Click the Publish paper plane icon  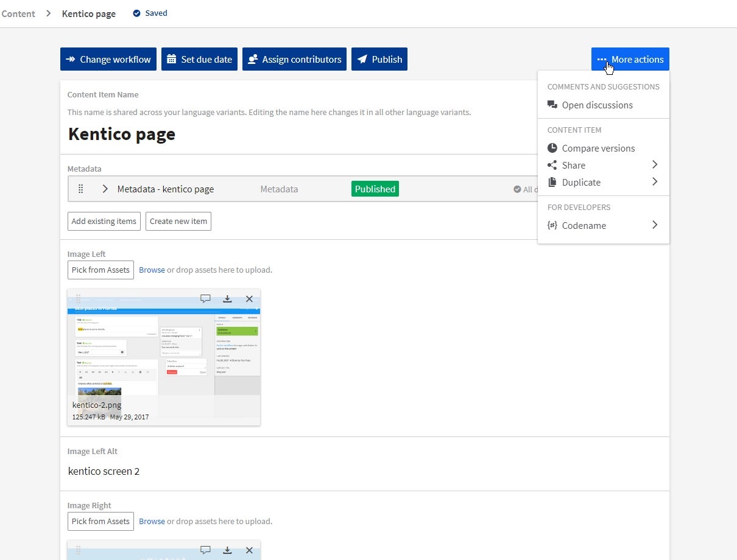tap(361, 59)
